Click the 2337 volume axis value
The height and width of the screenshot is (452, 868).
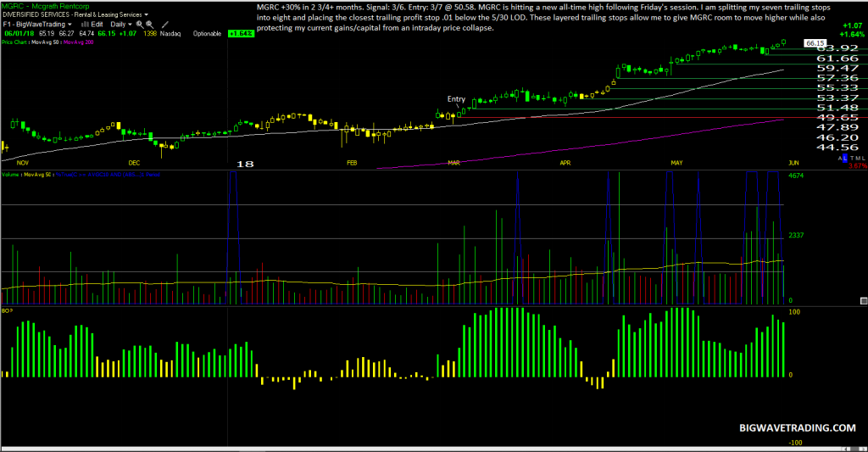click(795, 236)
